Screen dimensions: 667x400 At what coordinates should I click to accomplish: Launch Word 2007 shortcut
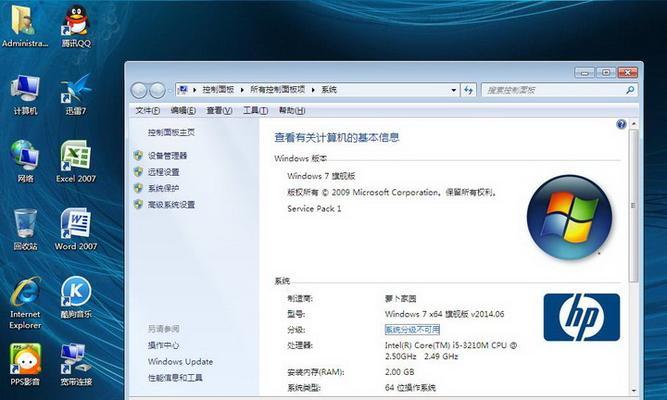pos(76,229)
